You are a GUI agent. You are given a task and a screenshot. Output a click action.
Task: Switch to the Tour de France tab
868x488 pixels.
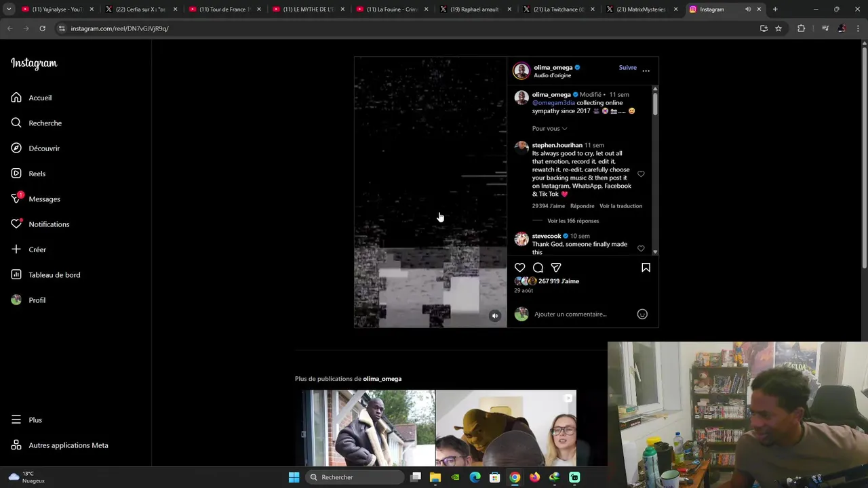(224, 9)
